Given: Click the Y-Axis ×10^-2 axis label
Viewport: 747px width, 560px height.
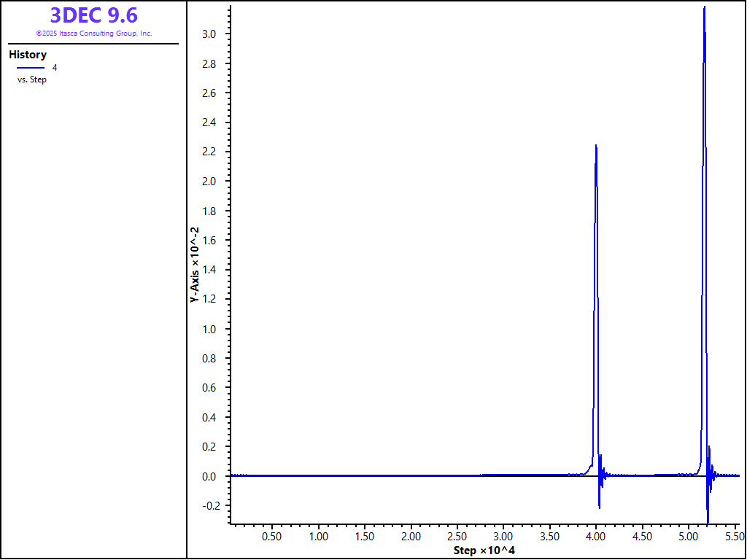Looking at the screenshot, I should pos(194,264).
